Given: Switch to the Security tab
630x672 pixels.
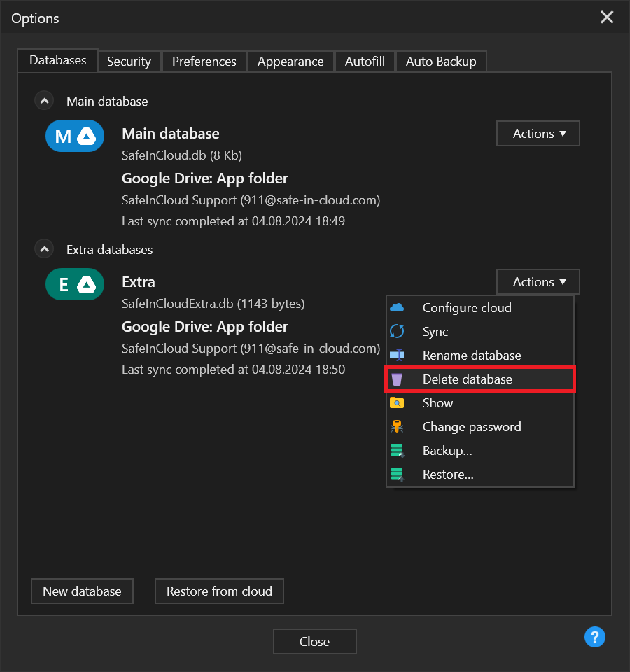Looking at the screenshot, I should (129, 62).
